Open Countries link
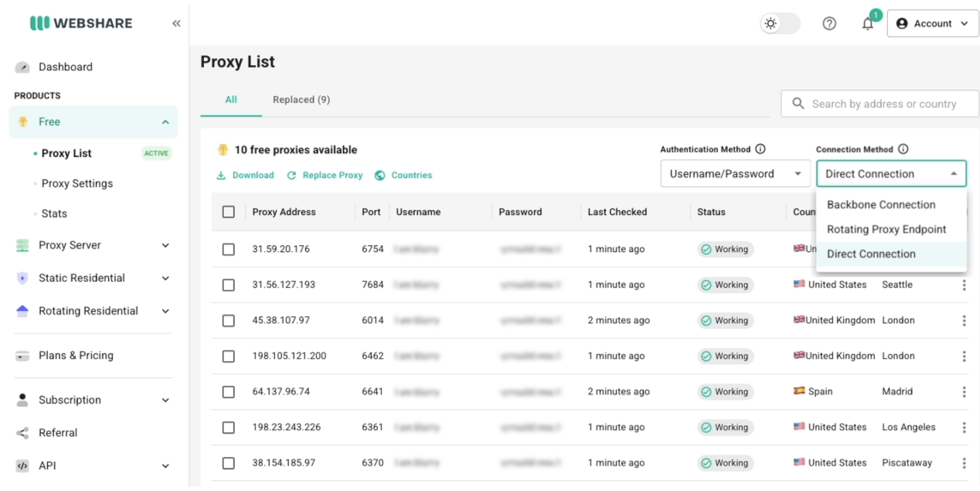Screen dimensions: 980x491 pyautogui.click(x=403, y=176)
